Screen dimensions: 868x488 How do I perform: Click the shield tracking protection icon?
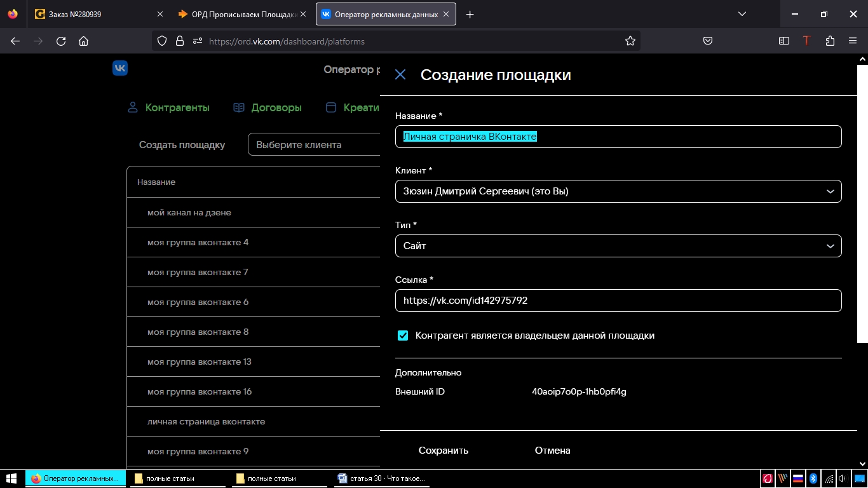click(x=162, y=41)
